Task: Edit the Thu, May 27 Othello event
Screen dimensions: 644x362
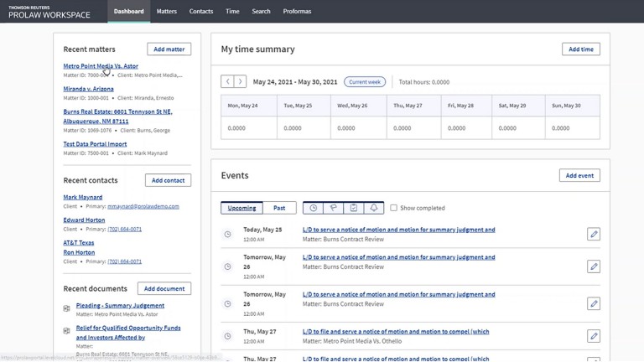Action: [594, 336]
